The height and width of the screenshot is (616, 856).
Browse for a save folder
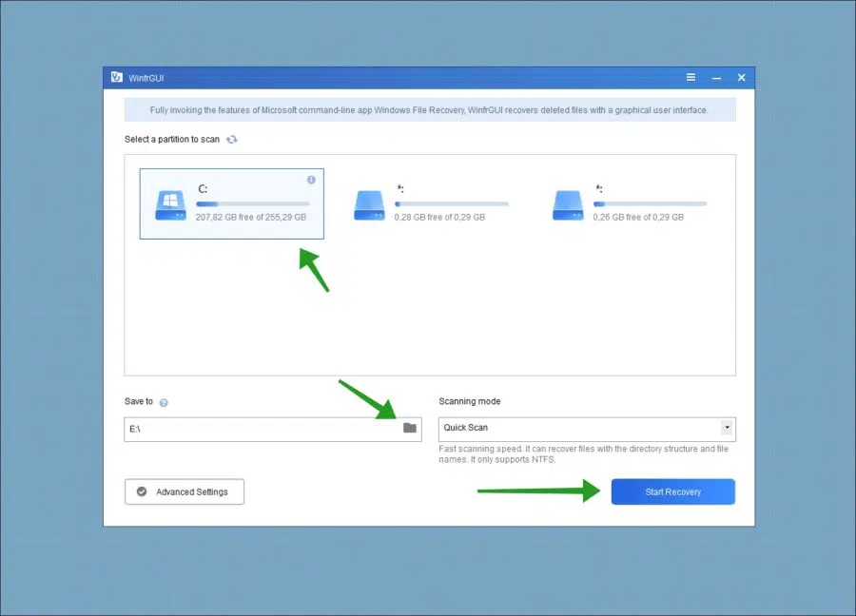point(409,428)
